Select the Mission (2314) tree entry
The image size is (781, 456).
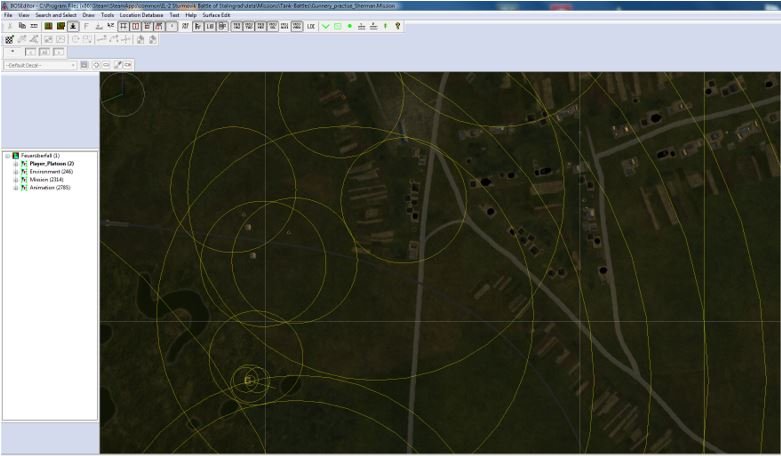(x=46, y=179)
